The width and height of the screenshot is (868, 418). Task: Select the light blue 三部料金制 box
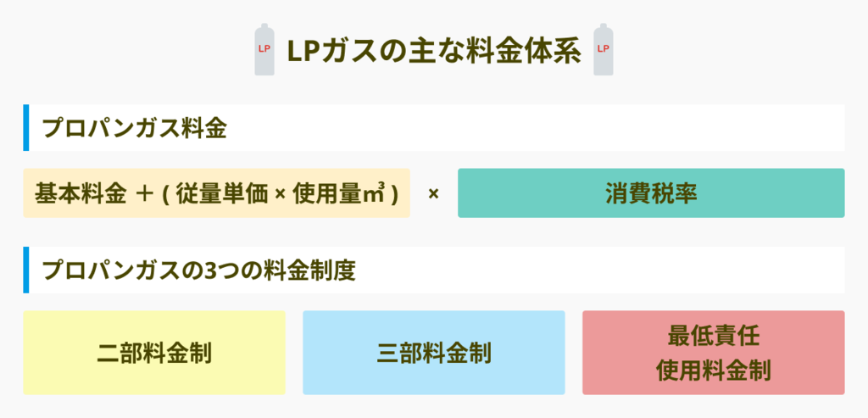click(x=433, y=353)
